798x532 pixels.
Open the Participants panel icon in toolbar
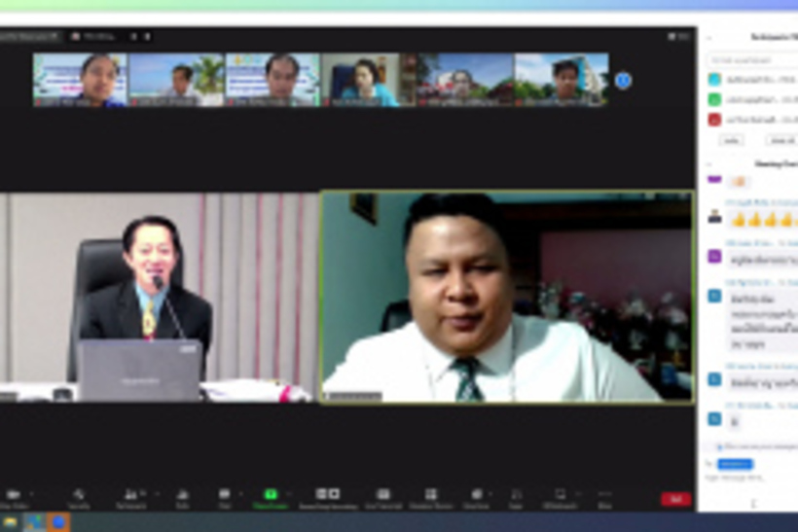click(130, 494)
